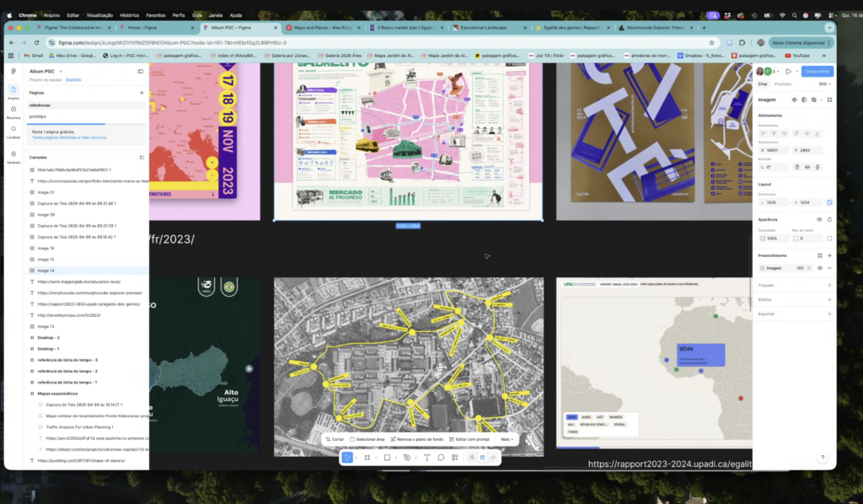Click the Play presentation icon

pos(788,72)
